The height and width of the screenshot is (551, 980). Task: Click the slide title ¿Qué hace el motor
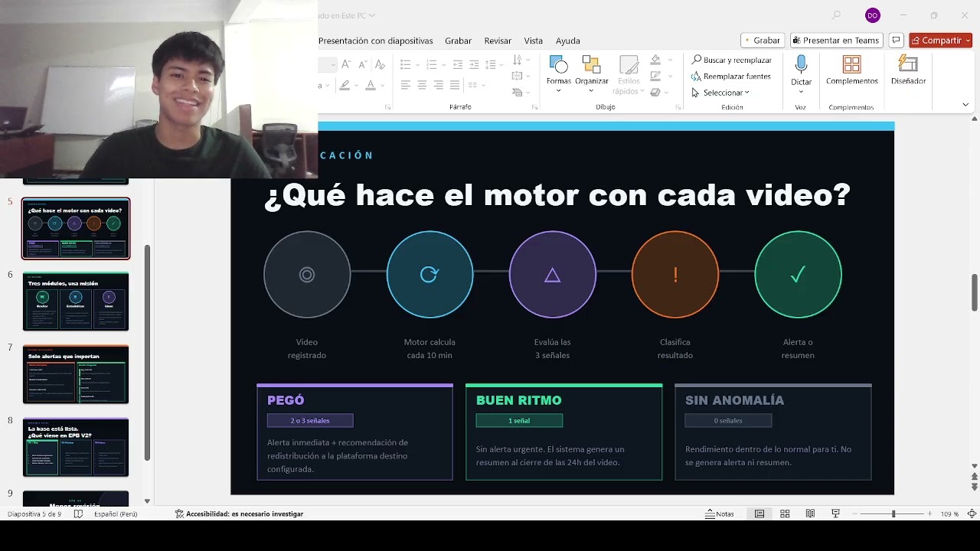(x=557, y=194)
